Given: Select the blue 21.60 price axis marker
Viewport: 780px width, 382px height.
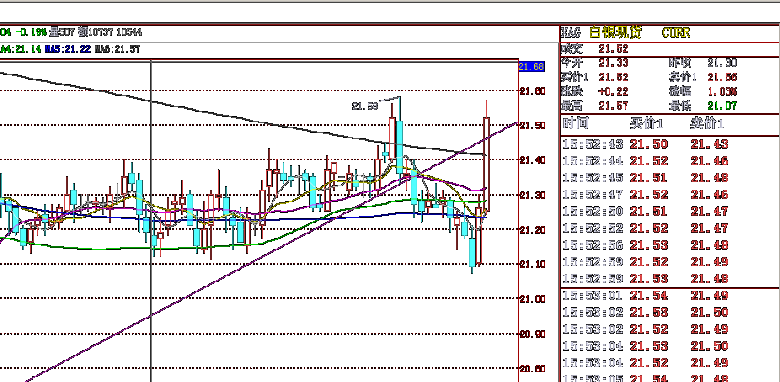Looking at the screenshot, I should (x=531, y=66).
